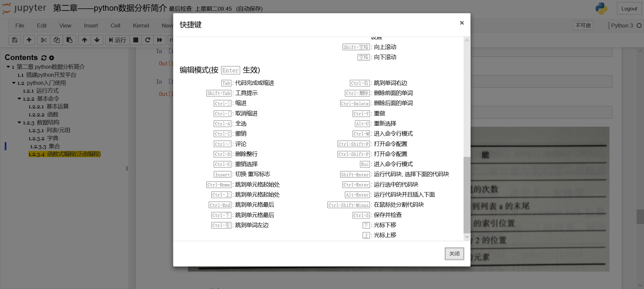Screen dimensions: 644x289
Task: Go to 1.2.2.1 基本运算 in Contents
Action: [49, 107]
